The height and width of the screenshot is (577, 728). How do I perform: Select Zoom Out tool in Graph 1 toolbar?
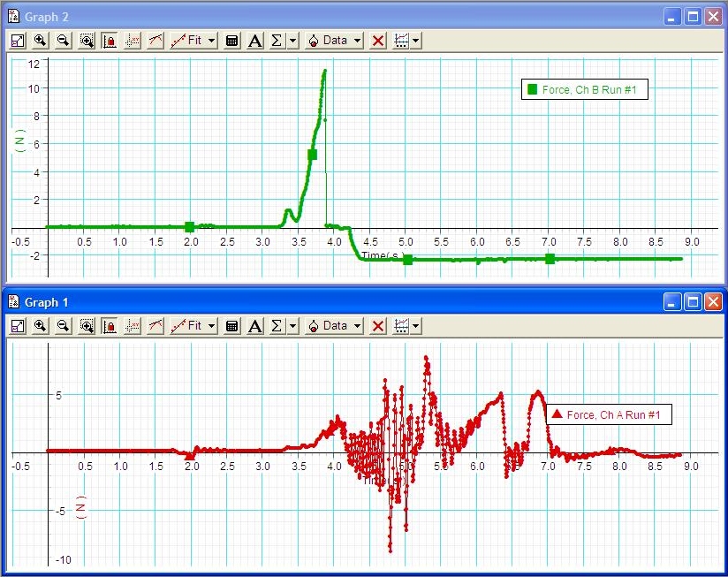63,326
